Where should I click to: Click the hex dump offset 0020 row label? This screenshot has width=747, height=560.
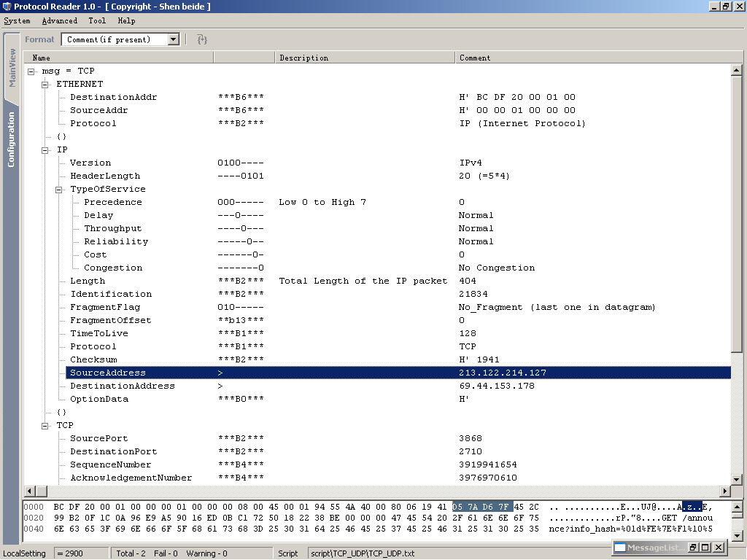[34, 518]
